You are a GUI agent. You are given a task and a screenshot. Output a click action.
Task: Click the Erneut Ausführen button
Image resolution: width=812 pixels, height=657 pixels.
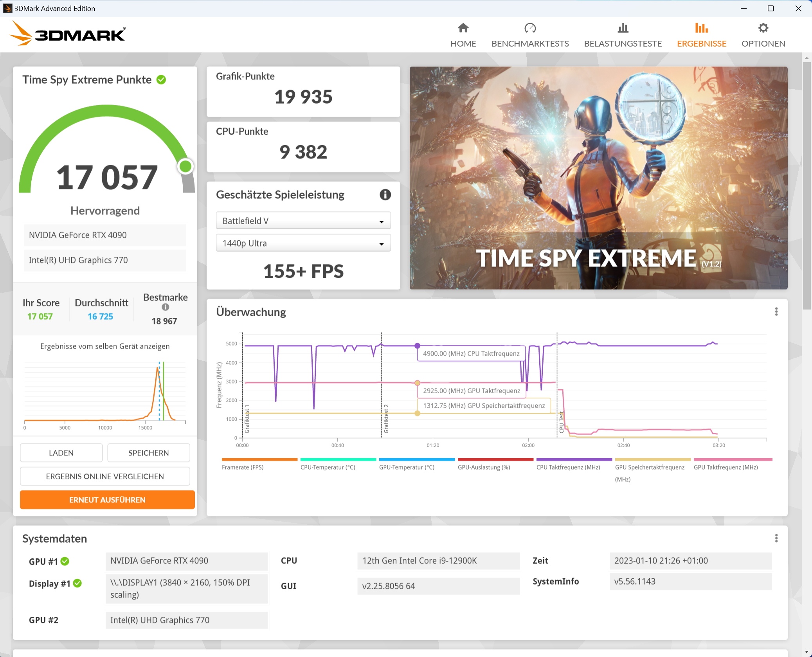(107, 500)
